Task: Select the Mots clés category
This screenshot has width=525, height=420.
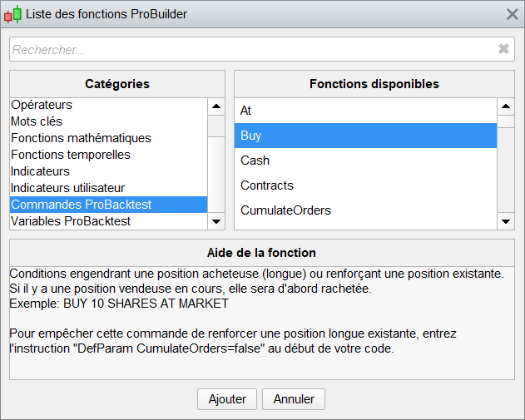Action: 37,121
